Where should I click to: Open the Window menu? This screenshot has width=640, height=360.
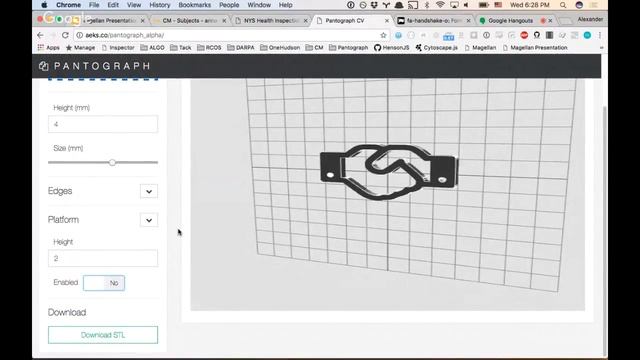tap(259, 5)
